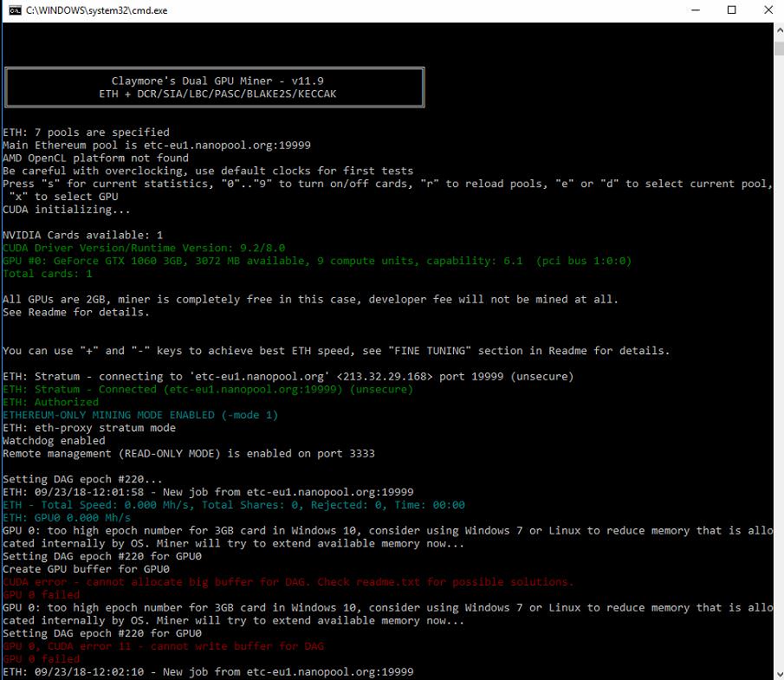Screen dimensions: 784x680
Task: Click the "ETH: GPU0 0.000 Mh/s" line
Action: [67, 518]
